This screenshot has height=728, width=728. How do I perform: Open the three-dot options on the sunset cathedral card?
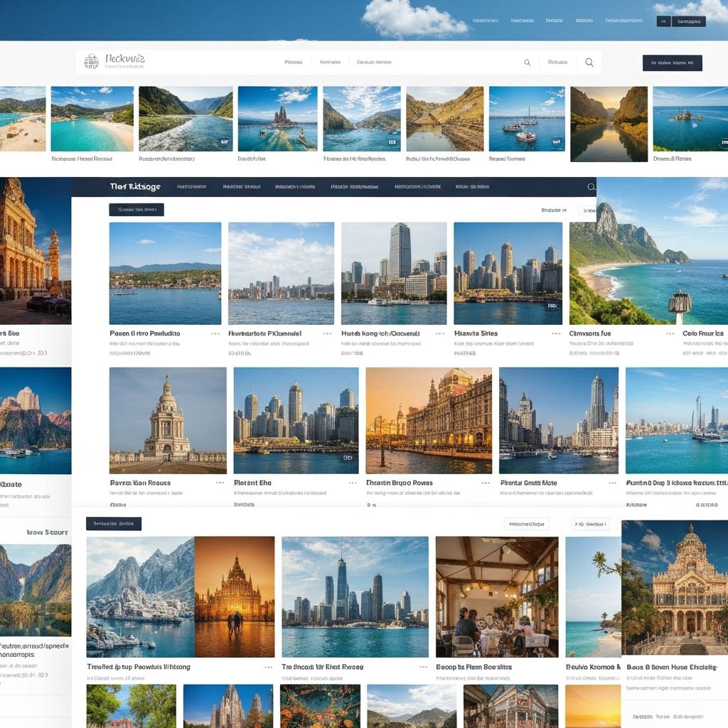pos(486,482)
